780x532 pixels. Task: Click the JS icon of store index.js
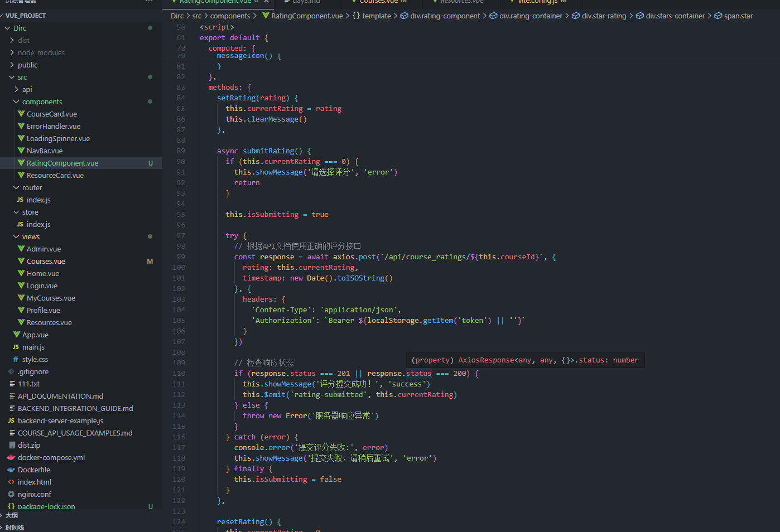click(20, 224)
